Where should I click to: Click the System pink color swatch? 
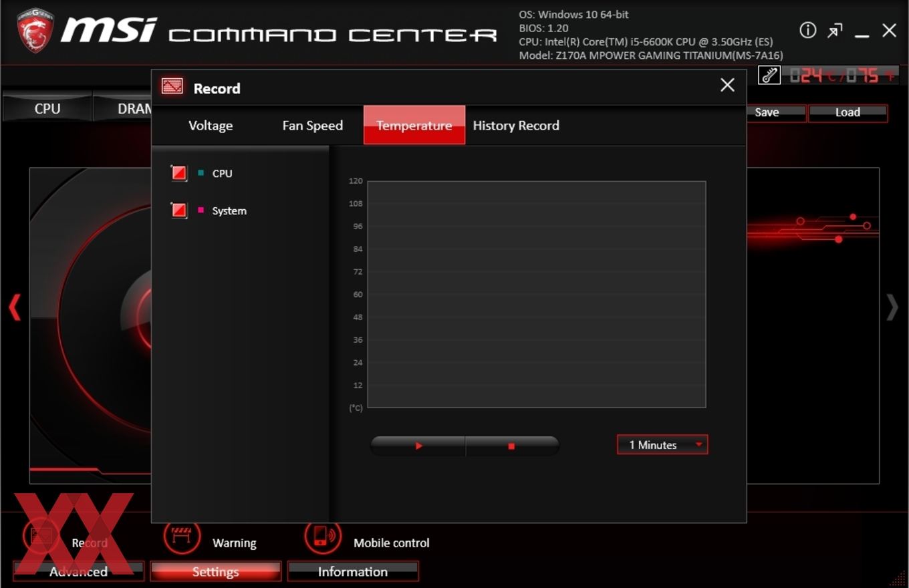(201, 210)
